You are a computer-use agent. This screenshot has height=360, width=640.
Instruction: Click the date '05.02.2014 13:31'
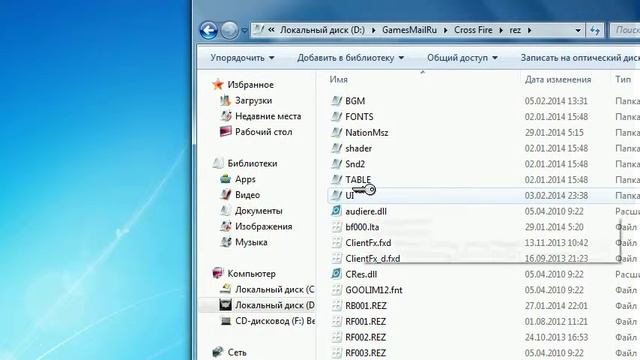[x=556, y=101]
